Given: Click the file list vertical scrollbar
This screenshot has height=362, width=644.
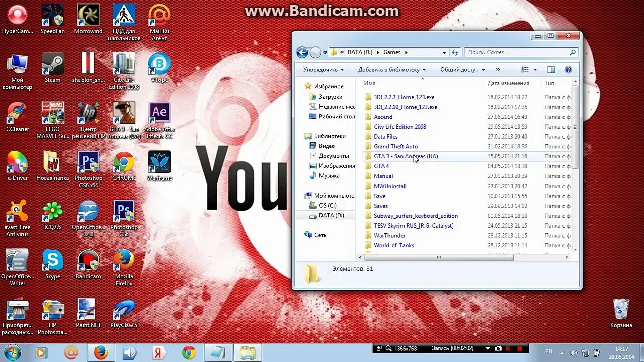Looking at the screenshot, I should click(x=575, y=128).
